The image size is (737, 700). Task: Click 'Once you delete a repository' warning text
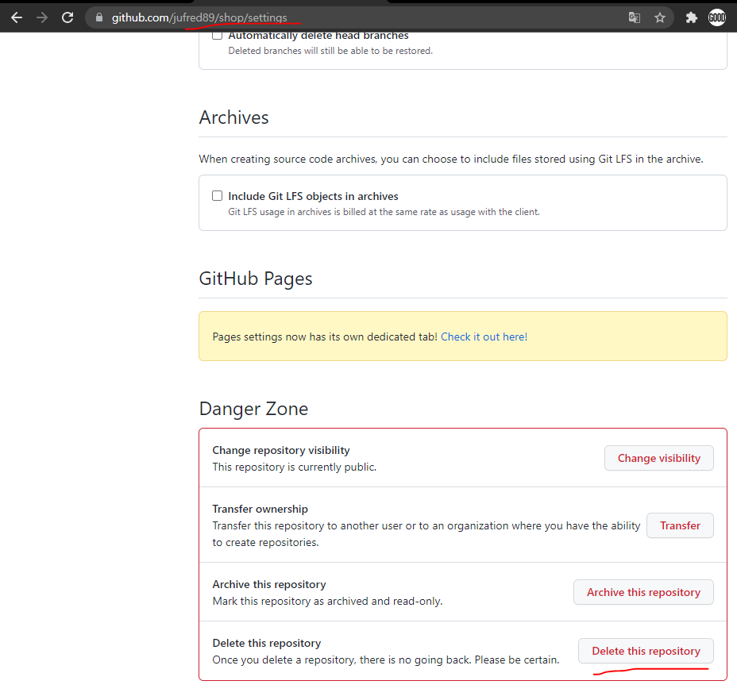[386, 660]
